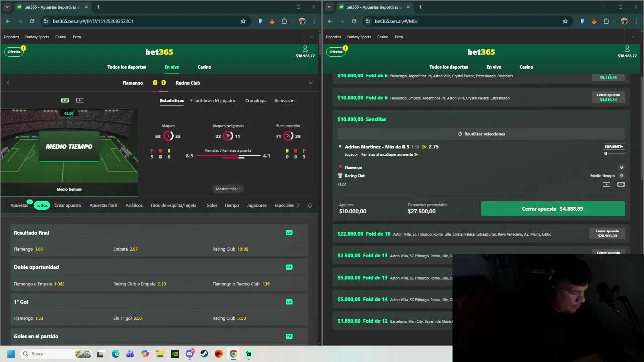Bookmark page star in left Chrome window
The image size is (644, 362).
click(x=243, y=21)
